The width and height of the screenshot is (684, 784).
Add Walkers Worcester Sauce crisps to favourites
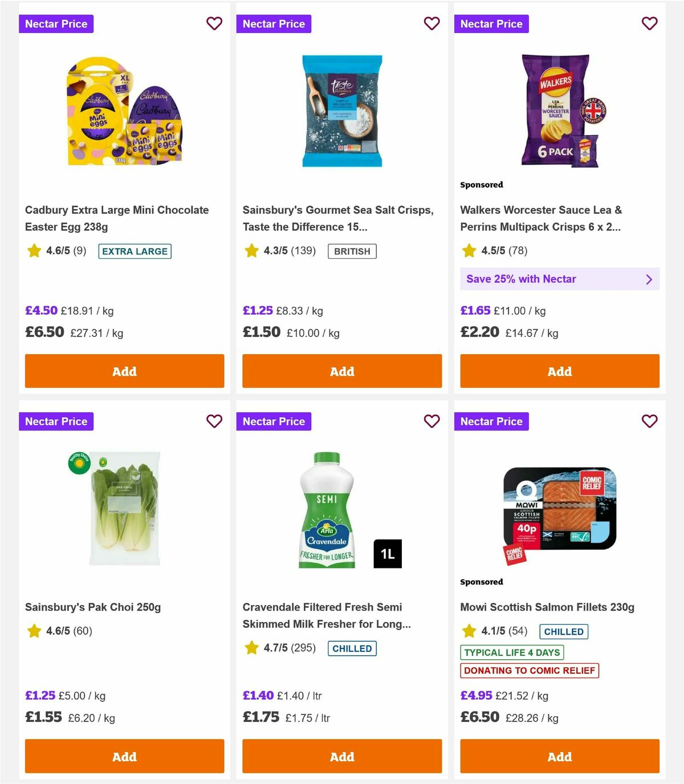[x=650, y=23]
